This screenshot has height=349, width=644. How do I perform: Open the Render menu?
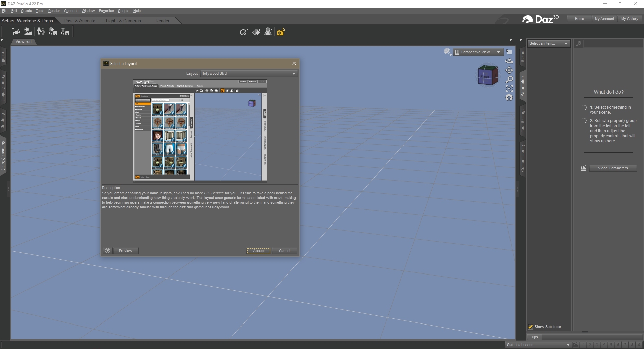(54, 11)
